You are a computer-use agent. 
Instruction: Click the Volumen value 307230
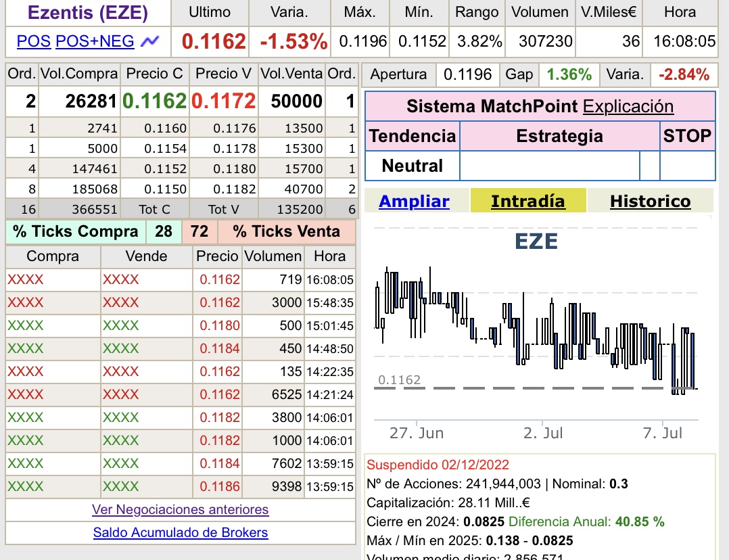tap(545, 41)
